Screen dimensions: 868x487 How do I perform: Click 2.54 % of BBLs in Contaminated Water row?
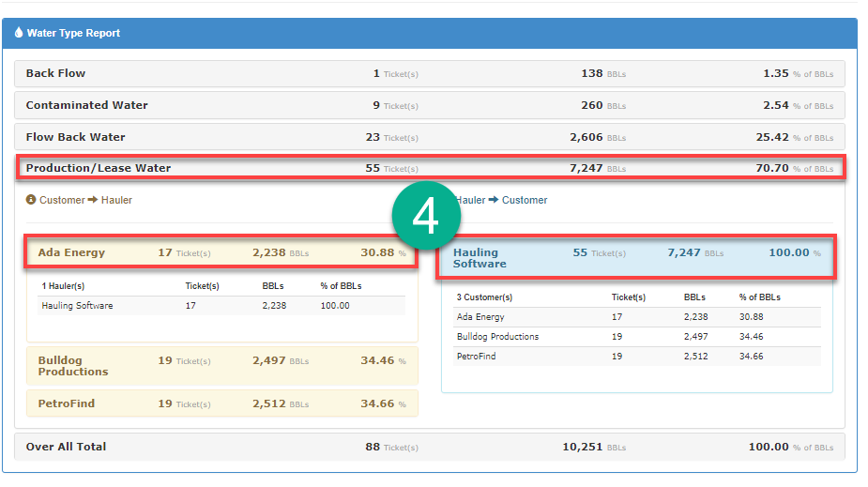pos(799,105)
